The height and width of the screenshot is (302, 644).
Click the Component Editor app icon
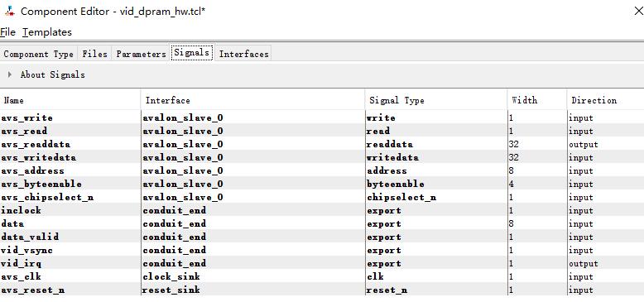coord(9,11)
